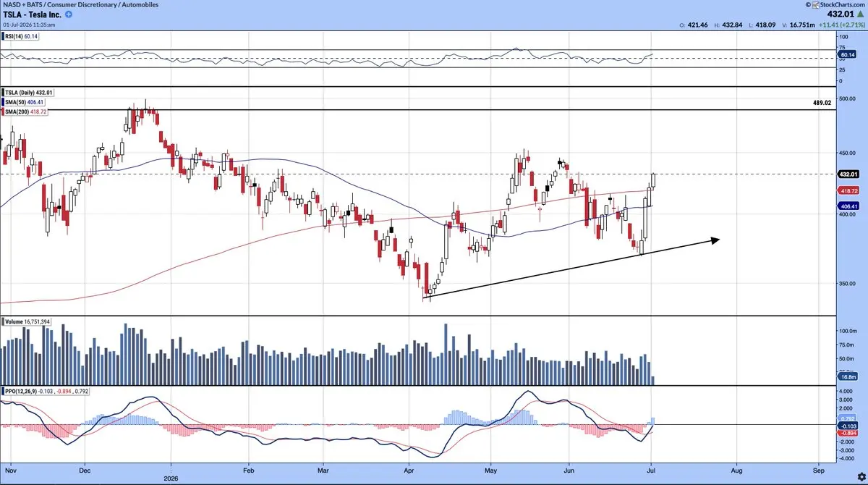
Task: Click the 450.00 price axis label
Action: pyautogui.click(x=847, y=153)
